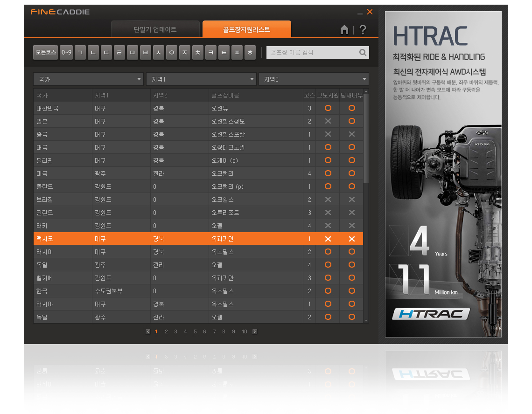Select the 벨기에 country row
The height and width of the screenshot is (414, 532).
tap(198, 278)
